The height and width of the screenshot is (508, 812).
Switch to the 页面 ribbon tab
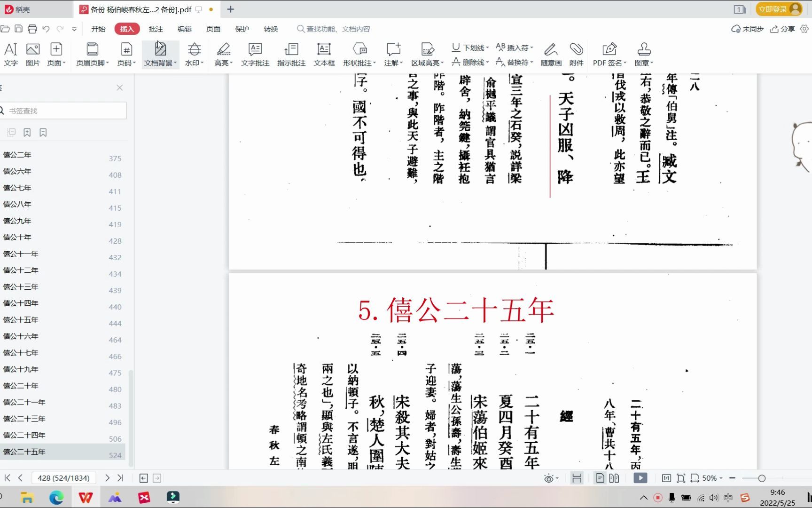tap(213, 29)
